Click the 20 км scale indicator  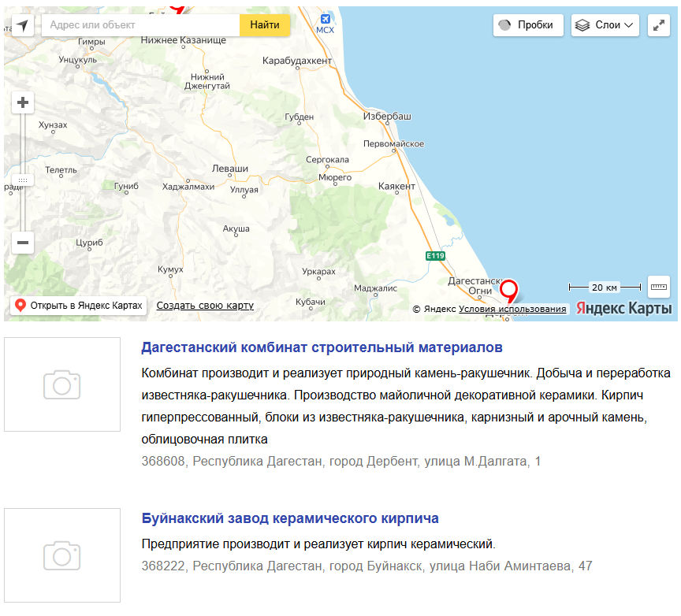[605, 288]
